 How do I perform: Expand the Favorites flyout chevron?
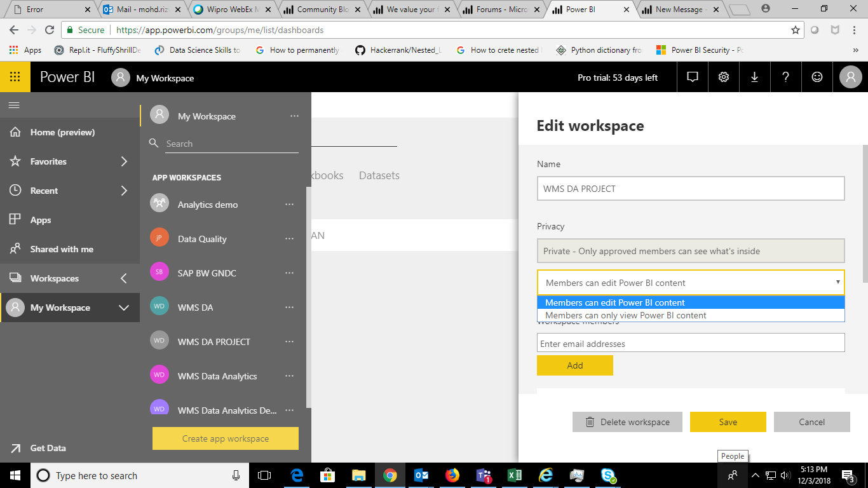coord(124,161)
